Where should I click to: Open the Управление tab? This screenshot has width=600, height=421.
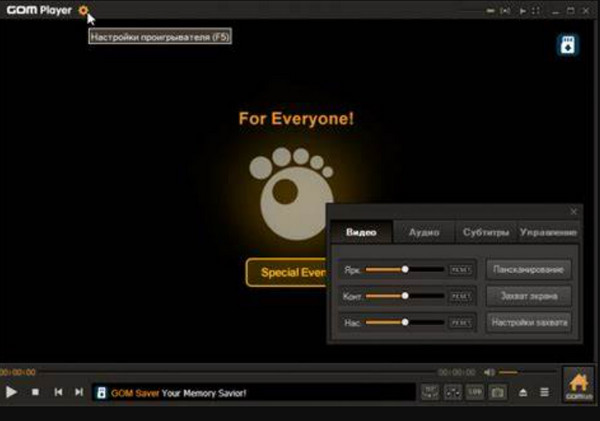tap(548, 232)
